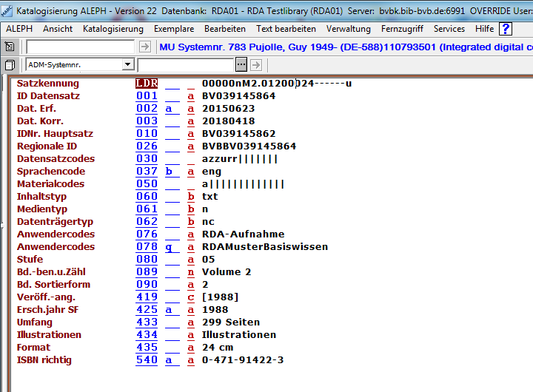533x392 pixels.
Task: Open the ADM-Systemnr. dropdown list
Action: [x=127, y=65]
